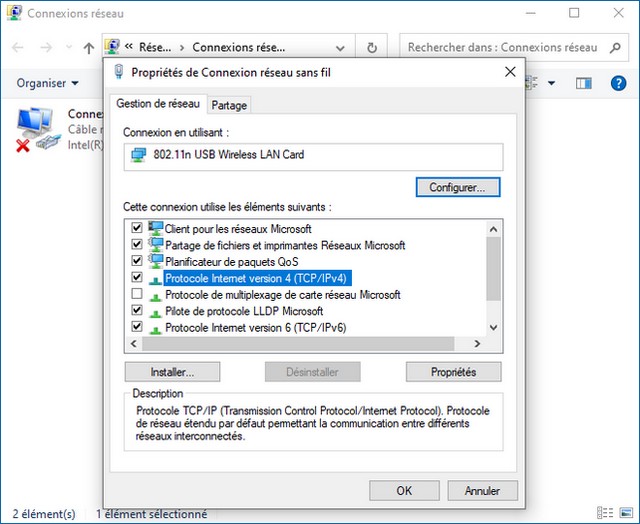Viewport: 640px width, 524px height.
Task: Select Protocole Internet version 6 (TCP/IPv6) item text
Action: point(256,328)
